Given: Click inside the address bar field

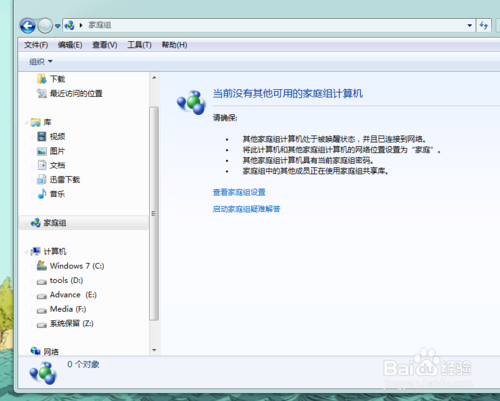Looking at the screenshot, I should click(x=269, y=25).
